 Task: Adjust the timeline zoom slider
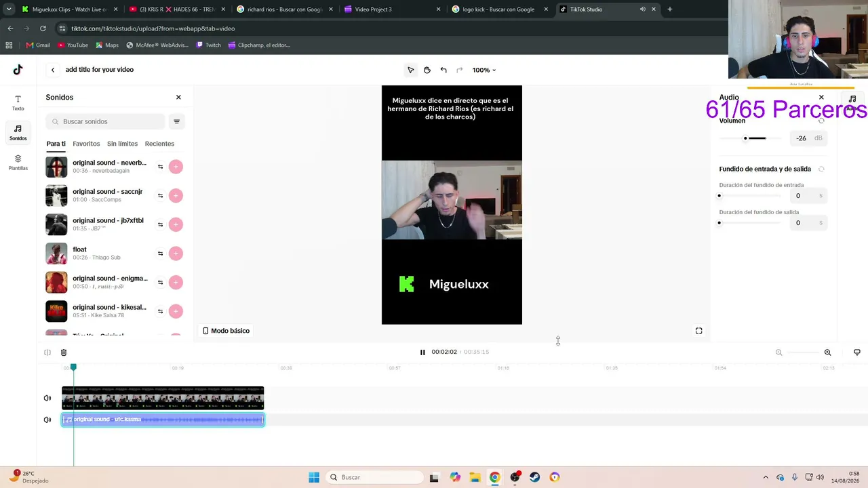[x=803, y=352]
